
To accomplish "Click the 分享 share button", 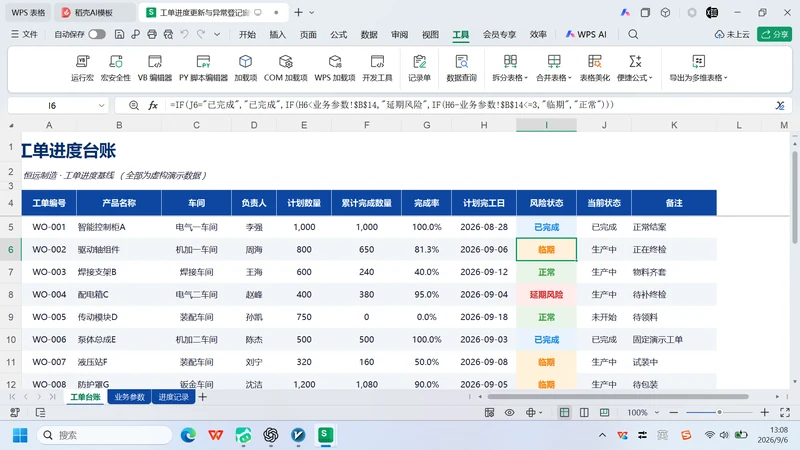I will (774, 34).
